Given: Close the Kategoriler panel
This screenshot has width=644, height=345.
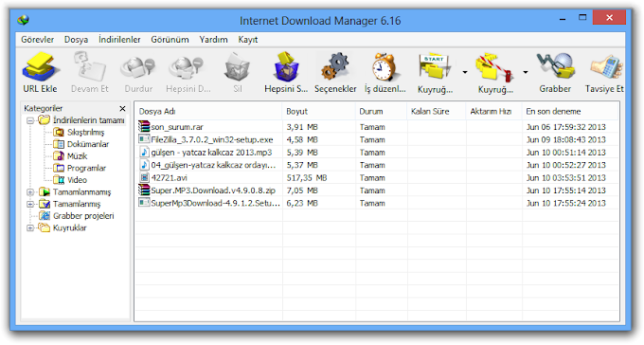Looking at the screenshot, I should [x=122, y=108].
